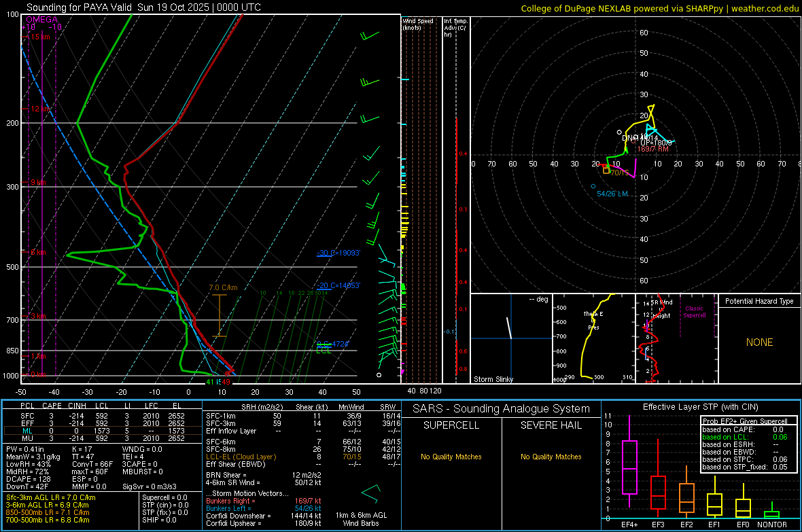Click 'Effective Layer STP (with CIN)' heading
Viewport: 802px width, 532px height.
701,407
